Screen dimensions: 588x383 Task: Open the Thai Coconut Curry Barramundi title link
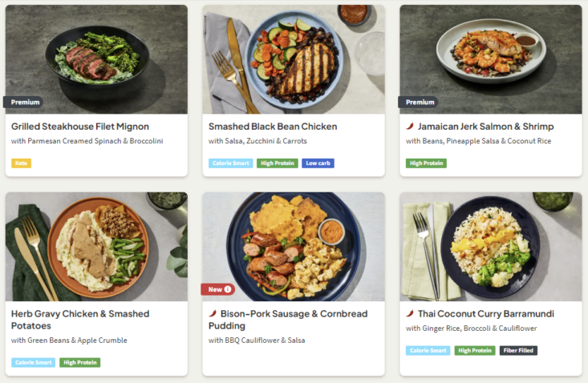tap(485, 314)
